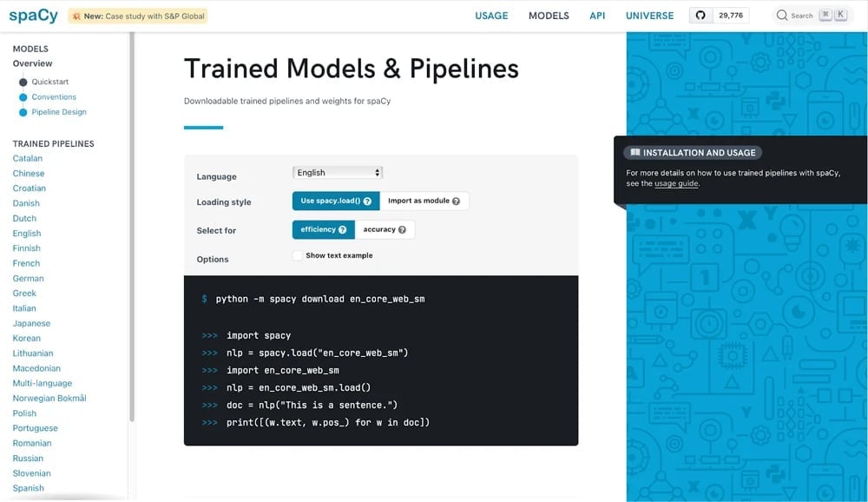
Task: Choose efficiency model option
Action: (323, 230)
